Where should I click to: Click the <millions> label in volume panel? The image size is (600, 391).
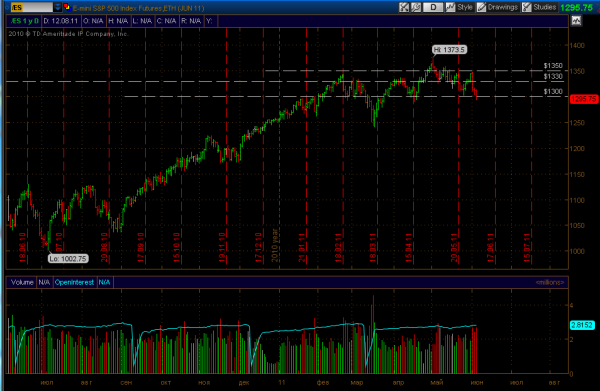550,282
